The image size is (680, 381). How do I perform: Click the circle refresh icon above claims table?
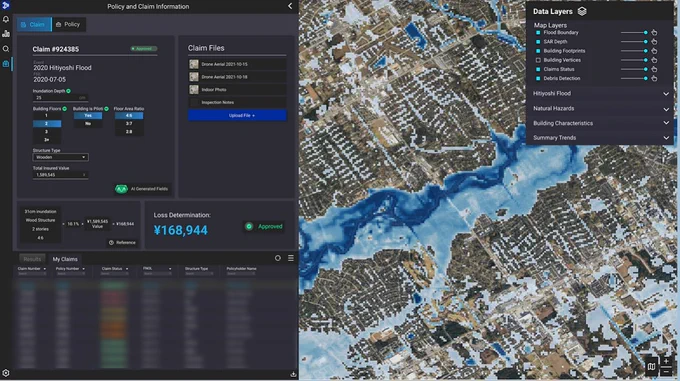(x=278, y=258)
